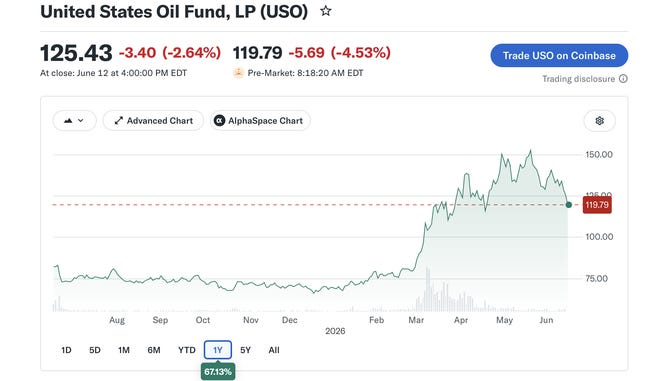Click the red 119.79 price label on chart
670x381 pixels.
tap(597, 205)
